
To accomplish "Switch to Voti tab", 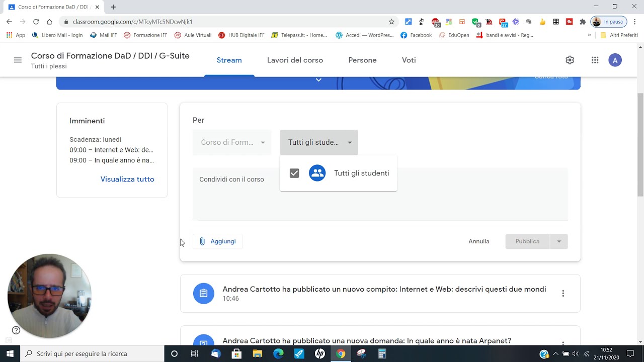I will pyautogui.click(x=409, y=60).
